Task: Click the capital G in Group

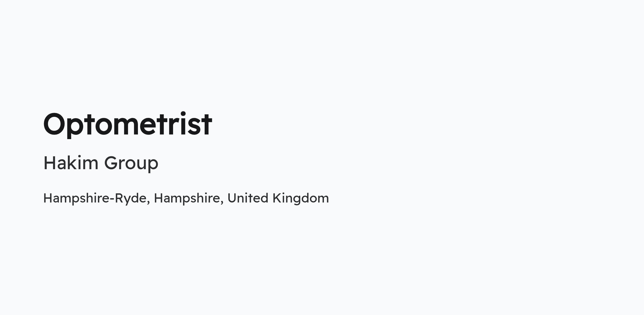Action: tap(111, 163)
